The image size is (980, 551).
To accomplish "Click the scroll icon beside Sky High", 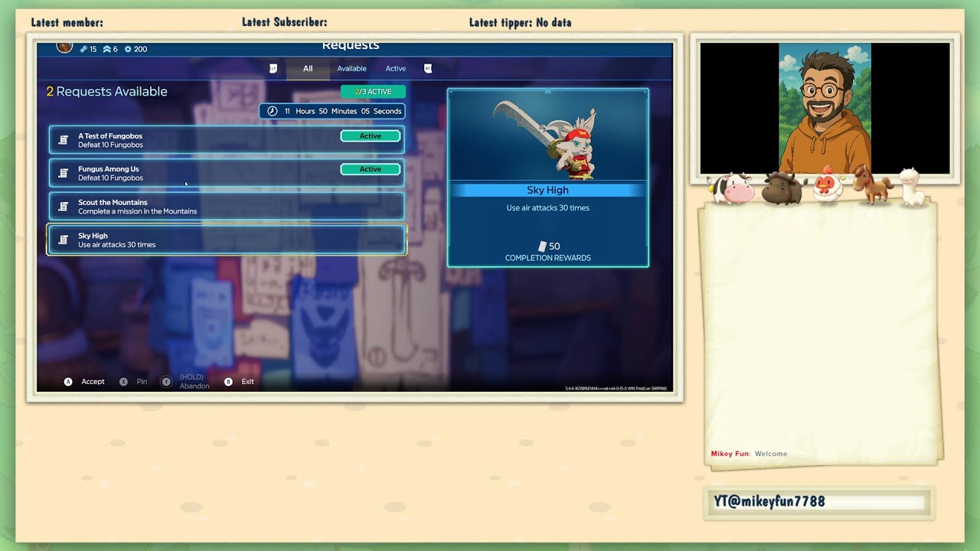I will coord(64,240).
